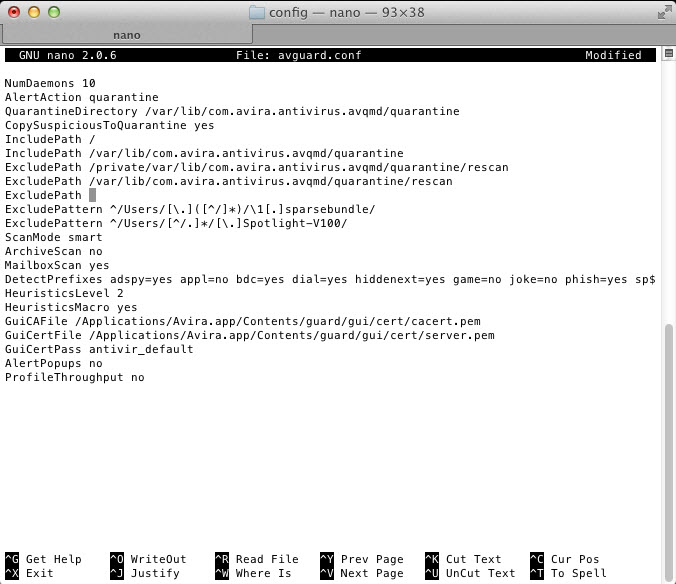Click the GuiCAFile cacert.pem line
Image resolution: width=676 pixels, height=584 pixels.
(x=243, y=322)
